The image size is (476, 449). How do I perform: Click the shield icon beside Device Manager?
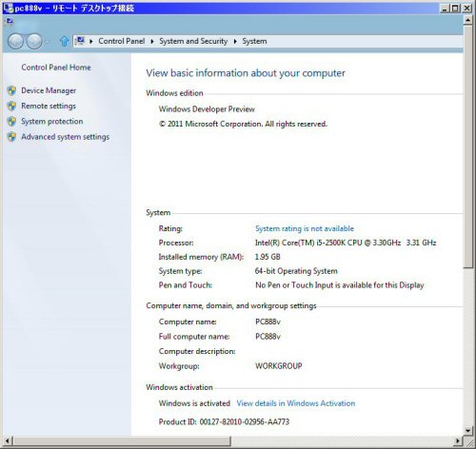(11, 90)
